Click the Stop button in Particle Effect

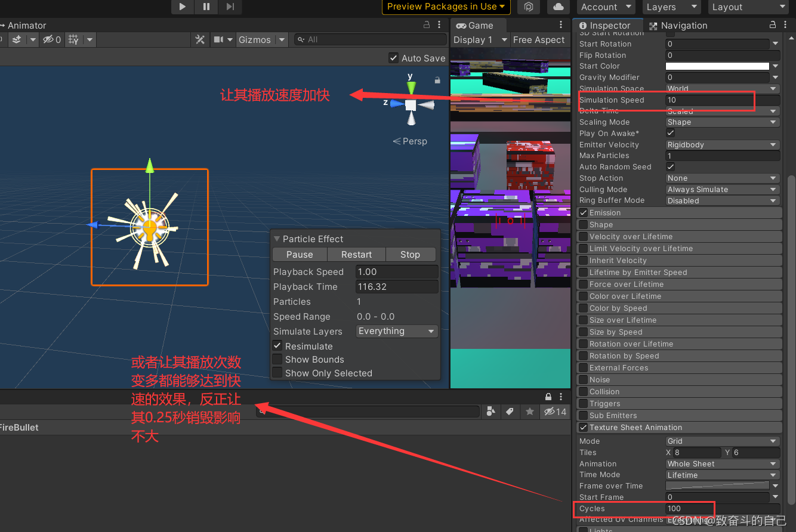click(410, 255)
